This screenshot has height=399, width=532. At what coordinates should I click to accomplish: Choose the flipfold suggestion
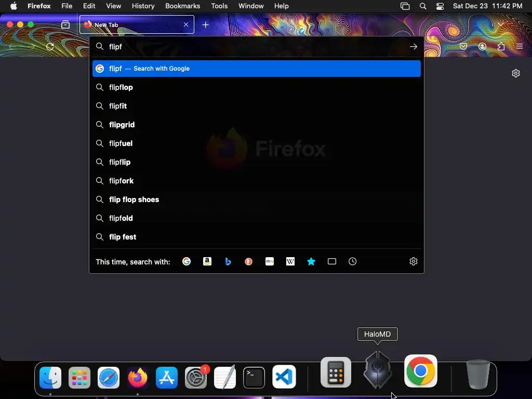pos(257,218)
